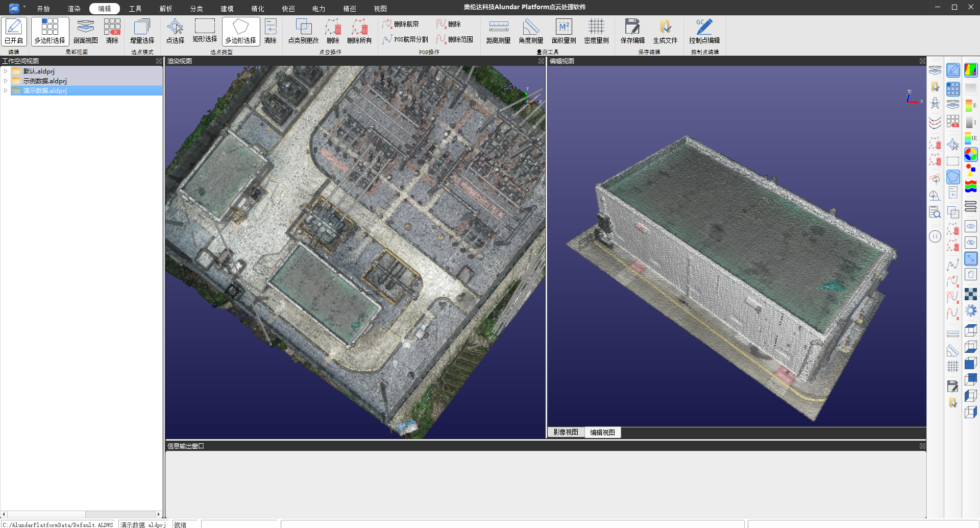The width and height of the screenshot is (980, 528).
Task: Toggle the grid selection icon in sidebar
Action: coord(953,89)
